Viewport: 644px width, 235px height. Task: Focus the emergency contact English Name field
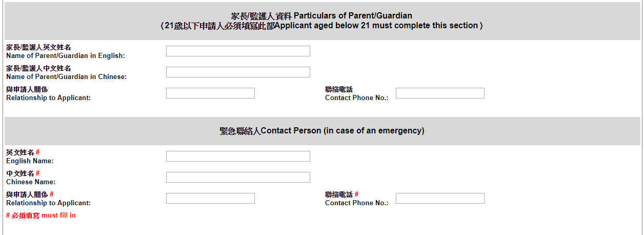pyautogui.click(x=238, y=156)
